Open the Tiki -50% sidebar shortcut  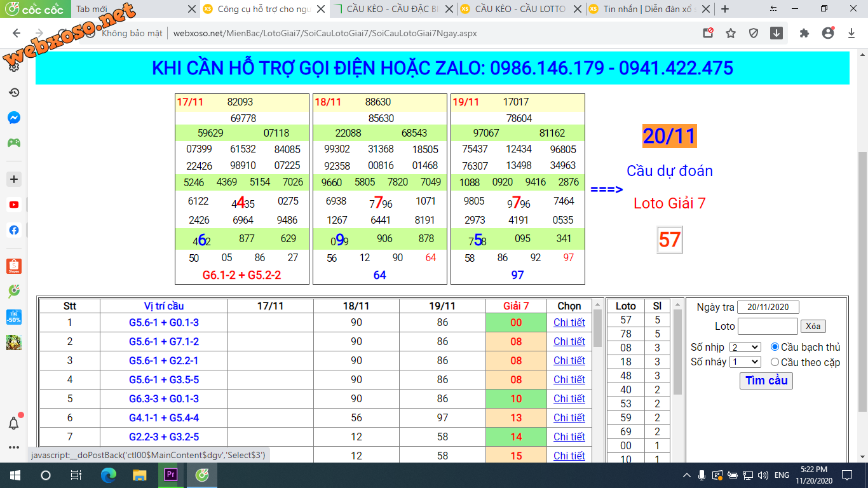coord(13,316)
